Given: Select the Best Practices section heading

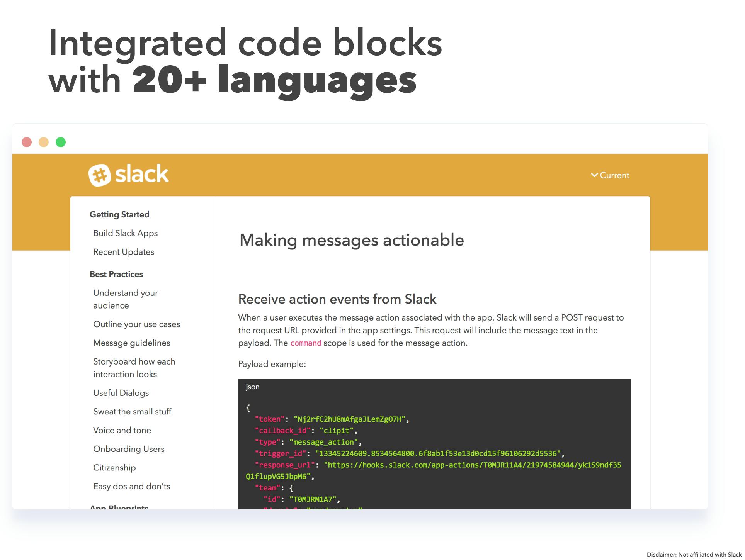Looking at the screenshot, I should click(116, 274).
